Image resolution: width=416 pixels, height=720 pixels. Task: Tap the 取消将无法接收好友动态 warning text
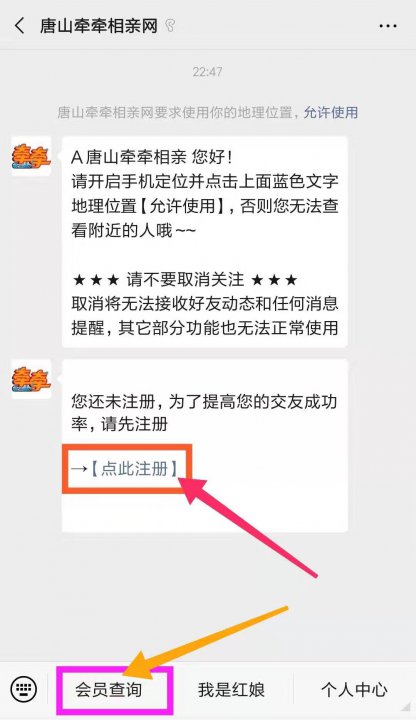(205, 315)
